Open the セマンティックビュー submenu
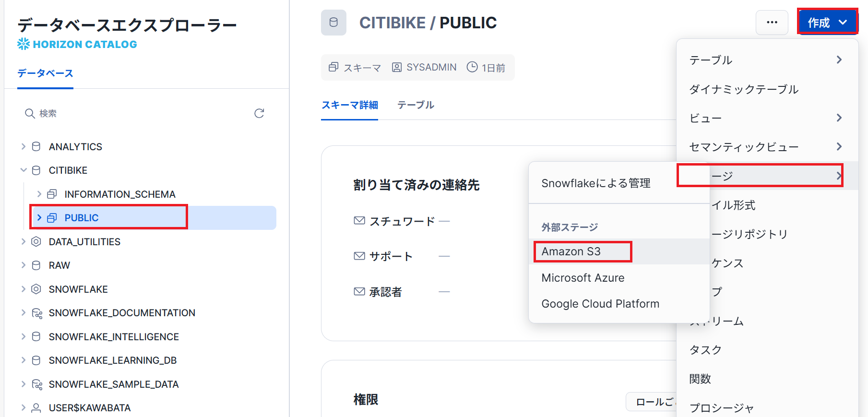Screen dimensions: 868x417 (x=767, y=147)
